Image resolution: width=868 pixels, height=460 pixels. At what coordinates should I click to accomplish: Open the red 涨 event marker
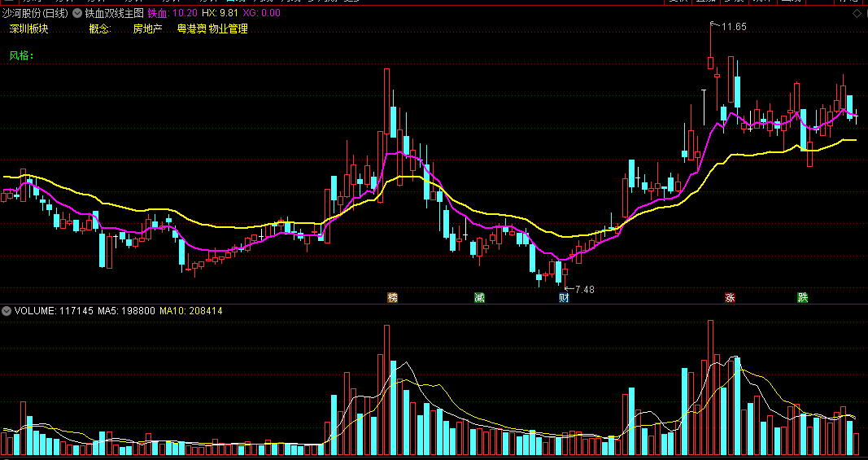(731, 298)
